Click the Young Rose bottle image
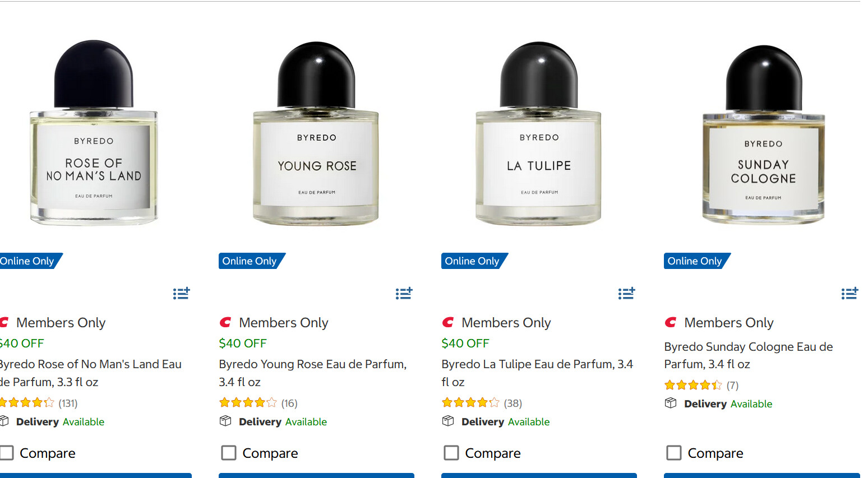Viewport: 868px width, 478px height. tap(316, 134)
